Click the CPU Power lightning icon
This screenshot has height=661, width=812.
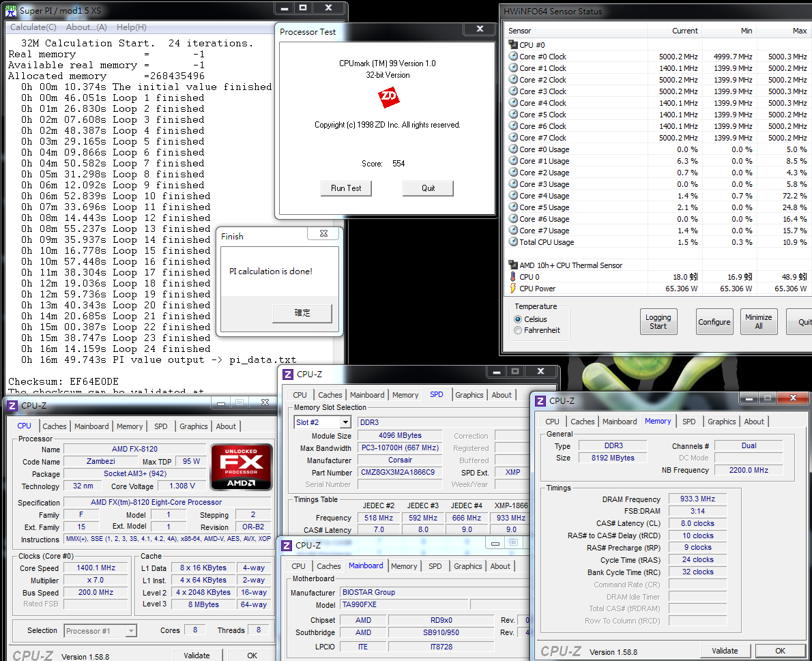click(512, 289)
